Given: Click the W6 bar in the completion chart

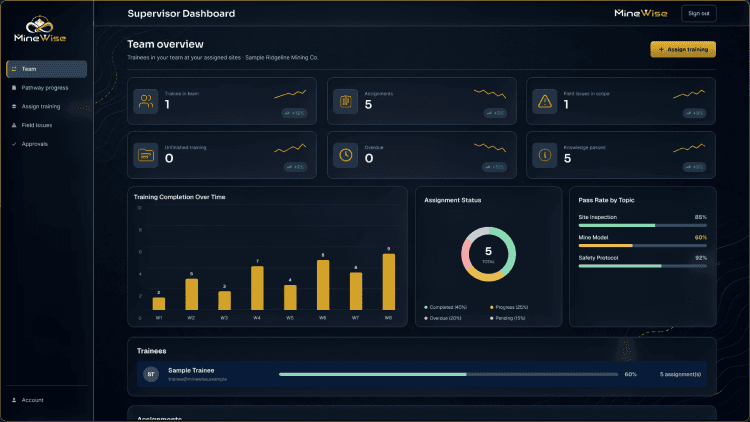Looking at the screenshot, I should [323, 285].
